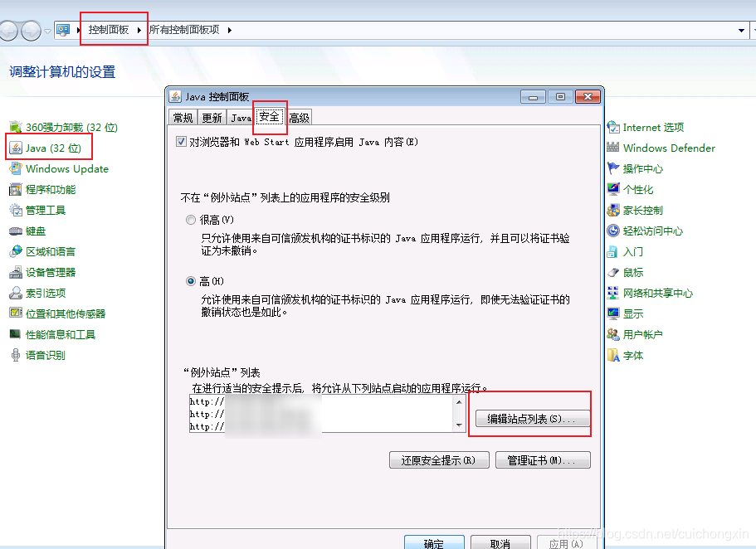Open Windows Defender icon

pyautogui.click(x=613, y=148)
